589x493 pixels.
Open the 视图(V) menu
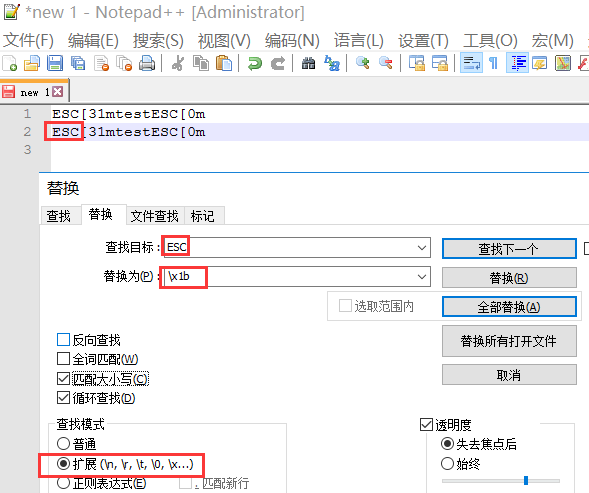point(224,41)
